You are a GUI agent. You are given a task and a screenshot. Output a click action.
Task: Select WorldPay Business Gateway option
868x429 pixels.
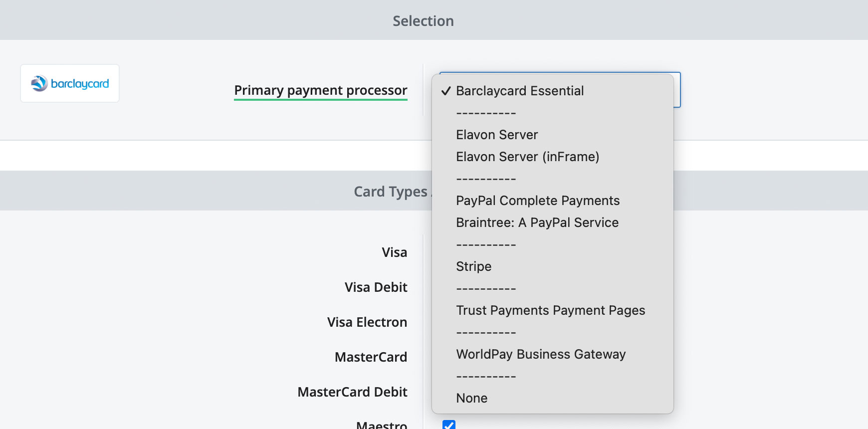pyautogui.click(x=540, y=354)
